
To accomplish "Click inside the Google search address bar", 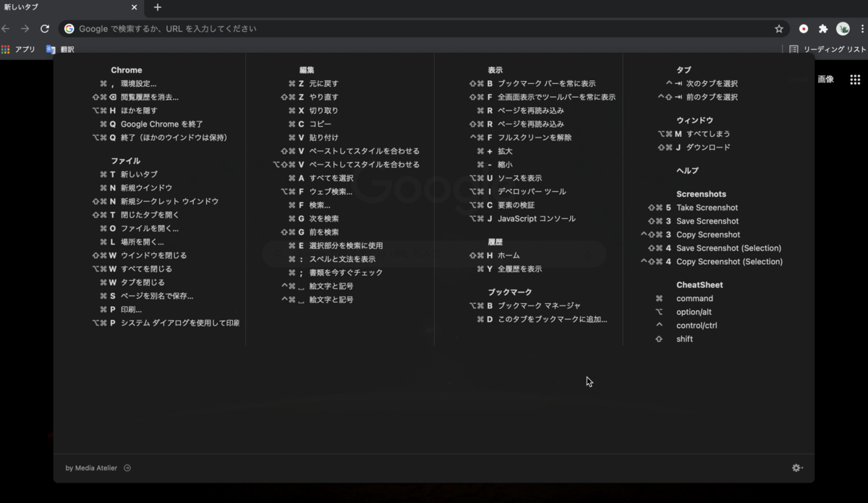I will point(289,28).
